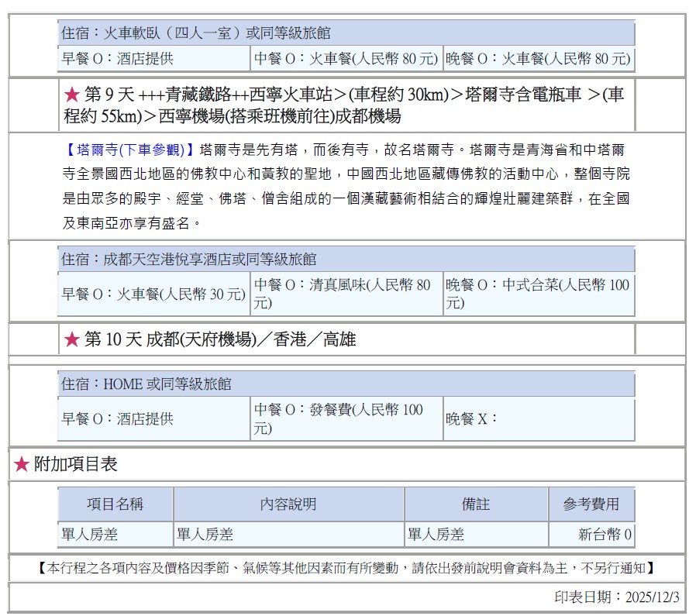
Task: Select the 項目名稱 column header
Action: click(x=115, y=504)
